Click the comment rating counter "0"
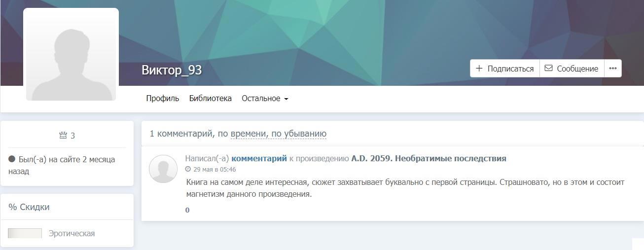Screen dimensions: 644x250 187,210
